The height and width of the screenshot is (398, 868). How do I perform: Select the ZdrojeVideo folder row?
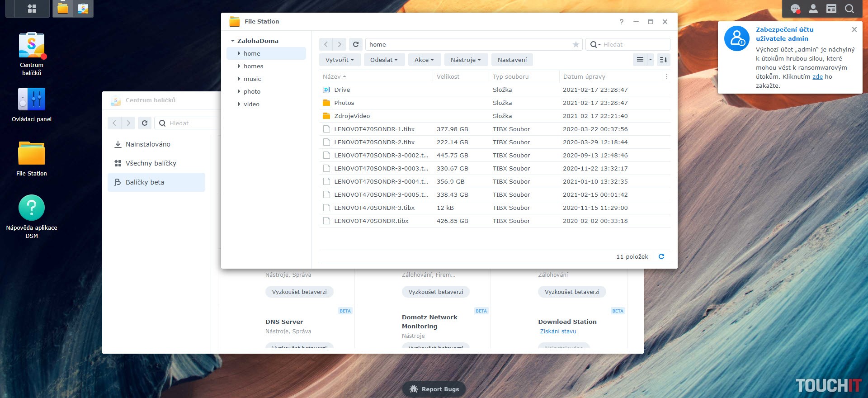(352, 116)
